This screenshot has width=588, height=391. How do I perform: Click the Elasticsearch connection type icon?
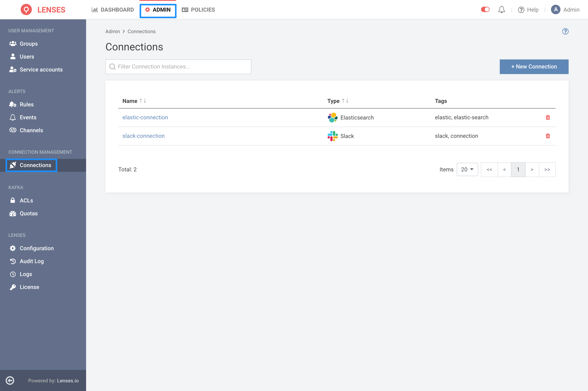332,117
